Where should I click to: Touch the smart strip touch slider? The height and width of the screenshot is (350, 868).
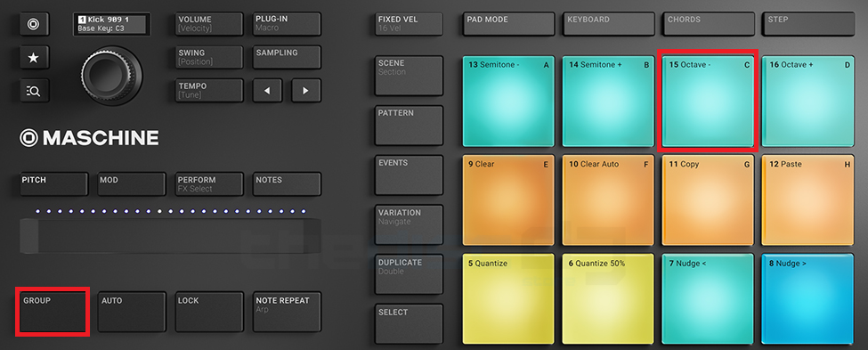pos(170,236)
